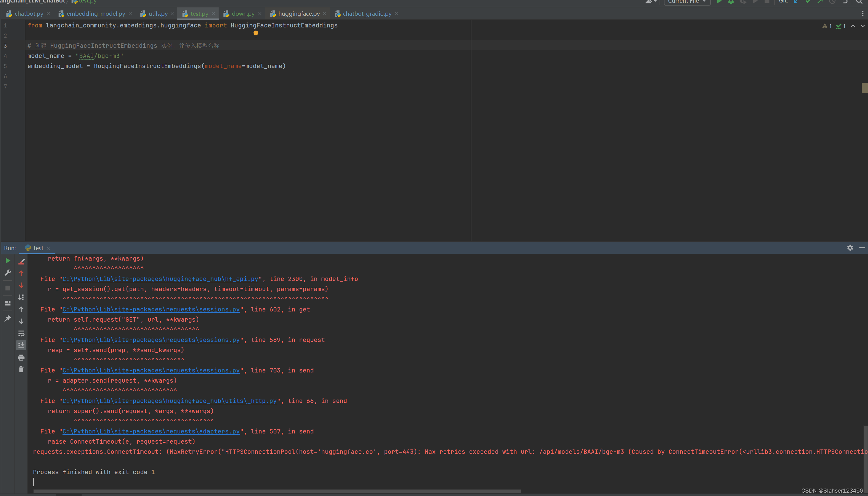The height and width of the screenshot is (496, 868).
Task: Open Run panel settings gear
Action: click(850, 248)
